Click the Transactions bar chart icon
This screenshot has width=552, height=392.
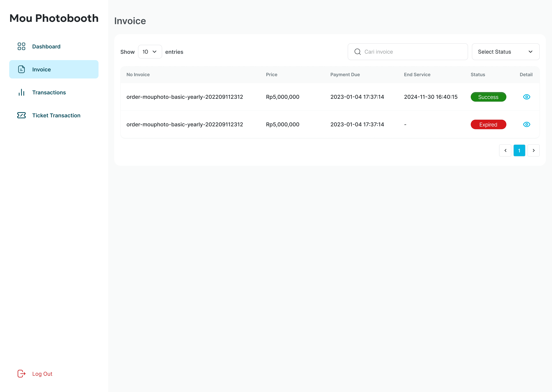[x=21, y=92]
